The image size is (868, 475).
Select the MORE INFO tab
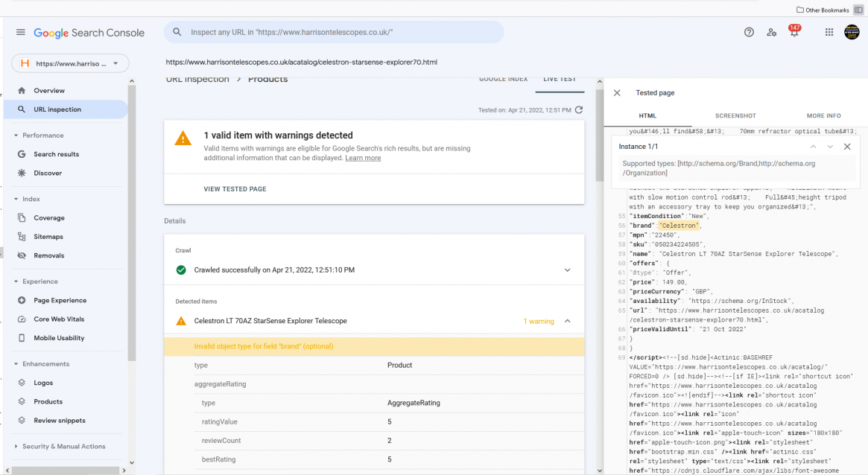click(x=824, y=115)
